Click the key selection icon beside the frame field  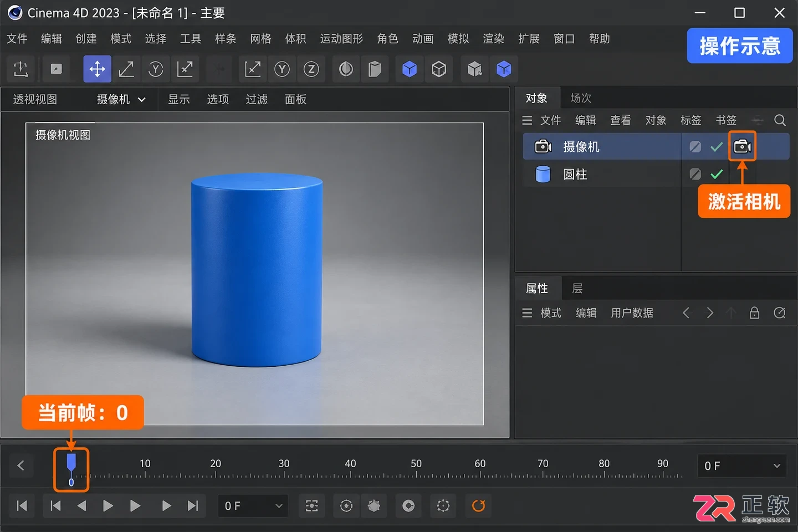point(312,506)
